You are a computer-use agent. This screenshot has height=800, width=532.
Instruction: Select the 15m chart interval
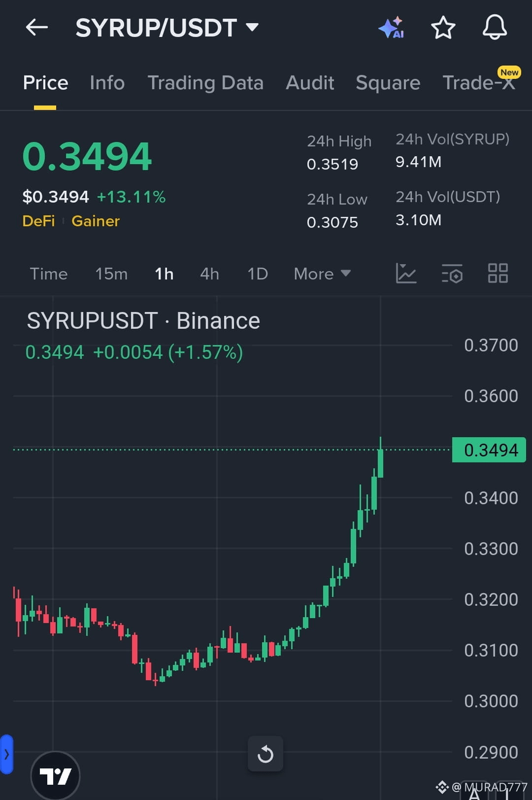111,274
